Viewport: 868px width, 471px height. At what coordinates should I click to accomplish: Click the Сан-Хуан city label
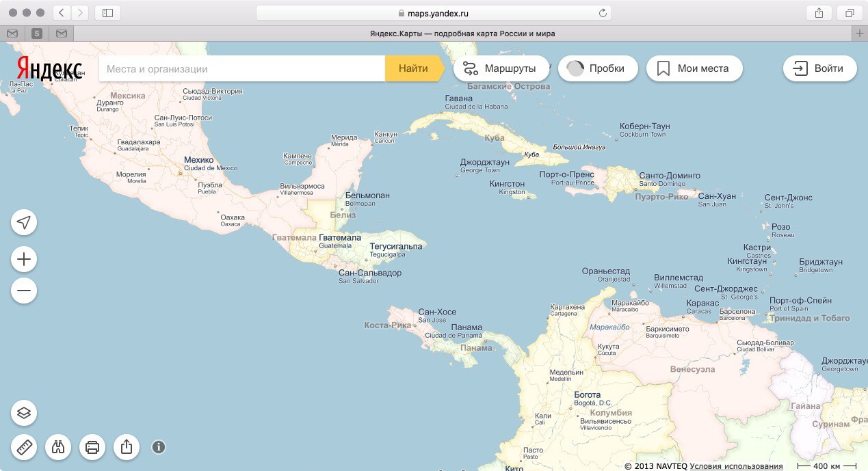point(717,196)
